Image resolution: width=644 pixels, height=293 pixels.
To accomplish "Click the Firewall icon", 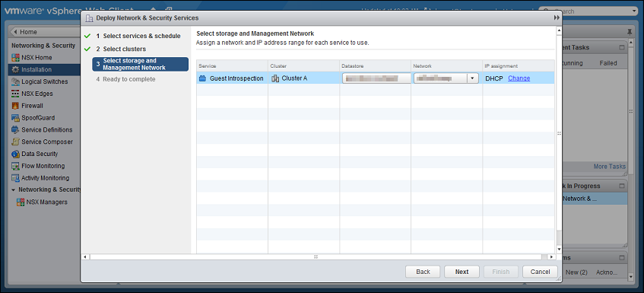I will 15,106.
